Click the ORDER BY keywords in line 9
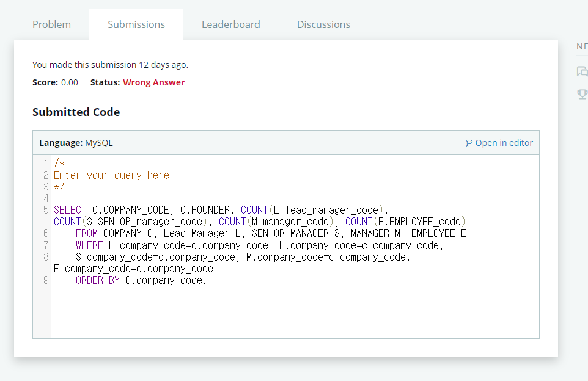588x381 pixels. click(98, 280)
